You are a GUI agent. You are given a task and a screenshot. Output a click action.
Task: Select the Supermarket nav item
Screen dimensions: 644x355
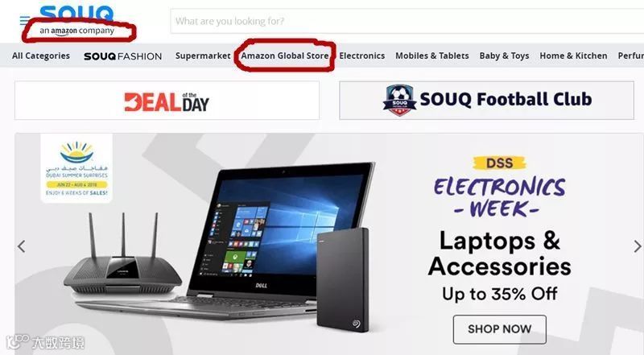(203, 56)
